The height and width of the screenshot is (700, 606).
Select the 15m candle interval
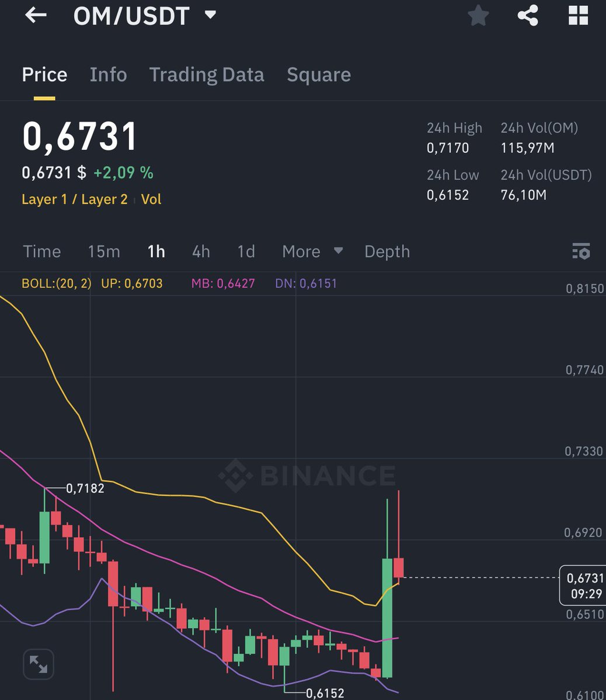pos(104,251)
